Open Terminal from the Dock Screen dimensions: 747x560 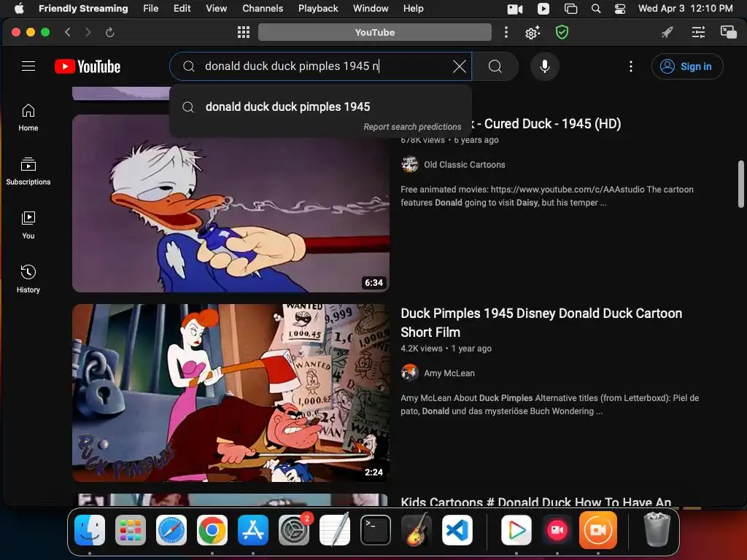tap(376, 530)
